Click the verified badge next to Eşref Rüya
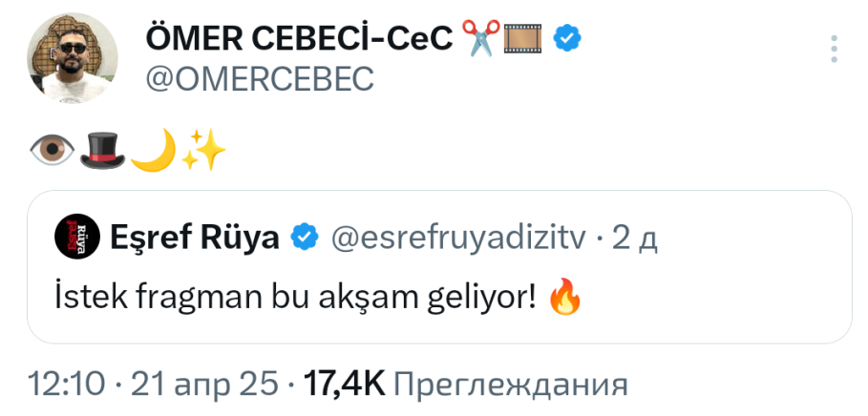This screenshot has width=868, height=416. pos(306,237)
